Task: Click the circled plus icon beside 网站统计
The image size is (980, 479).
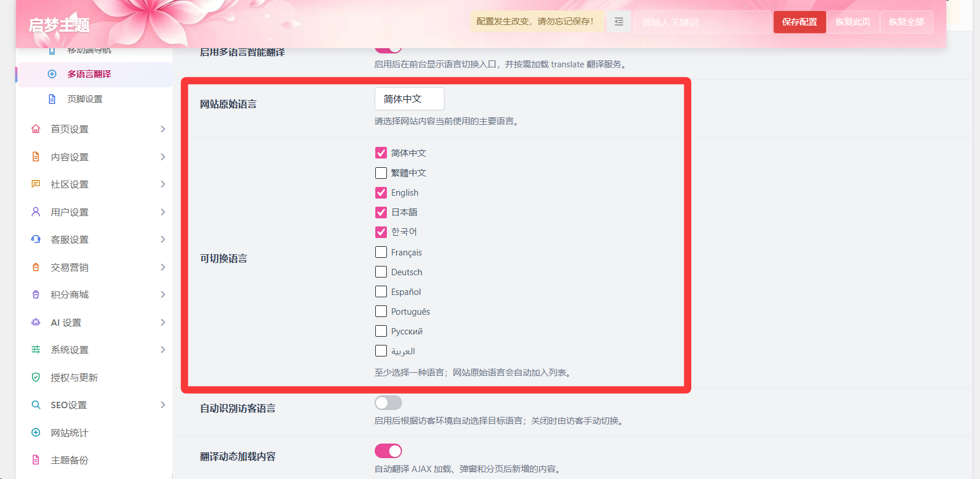Action: click(x=36, y=433)
